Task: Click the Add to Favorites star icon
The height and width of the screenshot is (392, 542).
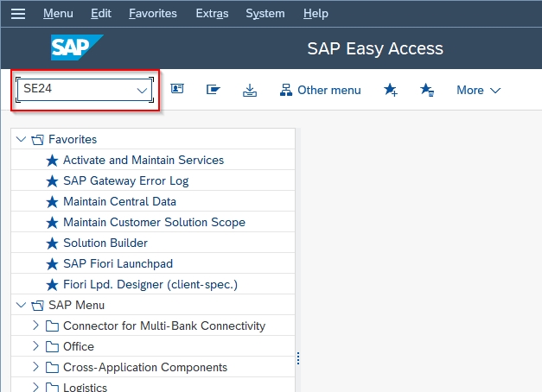Action: coord(391,90)
